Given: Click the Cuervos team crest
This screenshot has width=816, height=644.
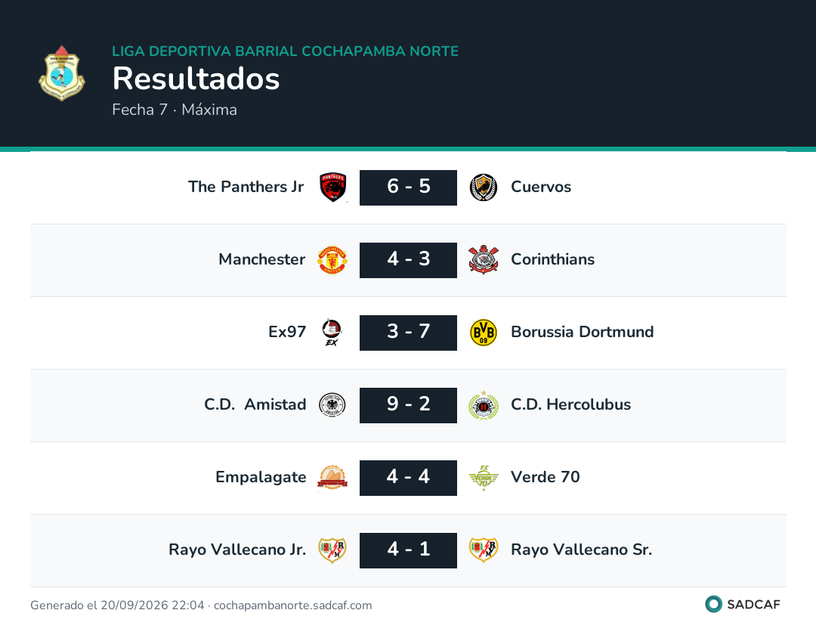Looking at the screenshot, I should pyautogui.click(x=484, y=187).
